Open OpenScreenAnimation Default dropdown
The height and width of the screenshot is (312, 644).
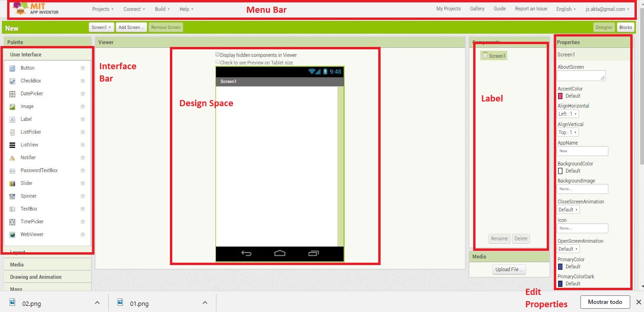(x=569, y=249)
